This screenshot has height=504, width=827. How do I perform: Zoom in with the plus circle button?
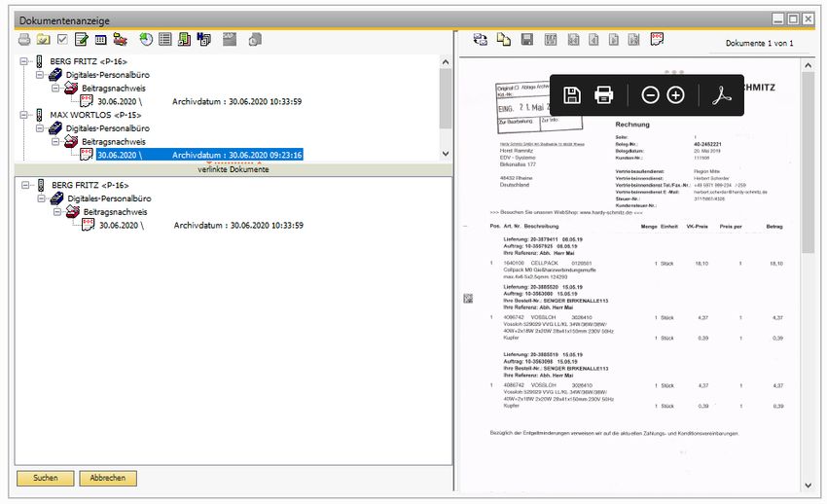coord(675,95)
